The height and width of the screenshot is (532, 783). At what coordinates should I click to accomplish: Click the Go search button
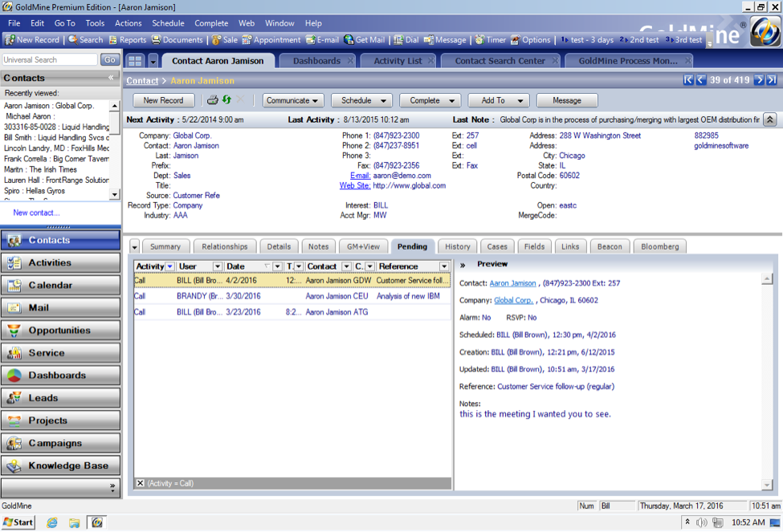110,59
